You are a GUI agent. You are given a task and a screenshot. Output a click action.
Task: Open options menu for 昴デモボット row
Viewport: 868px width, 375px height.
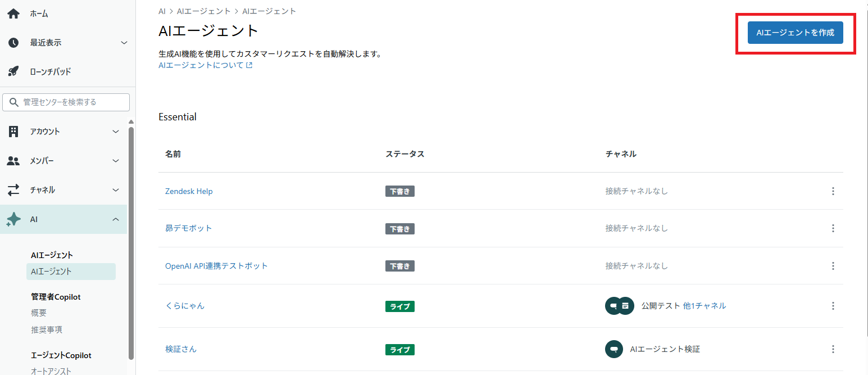(833, 228)
